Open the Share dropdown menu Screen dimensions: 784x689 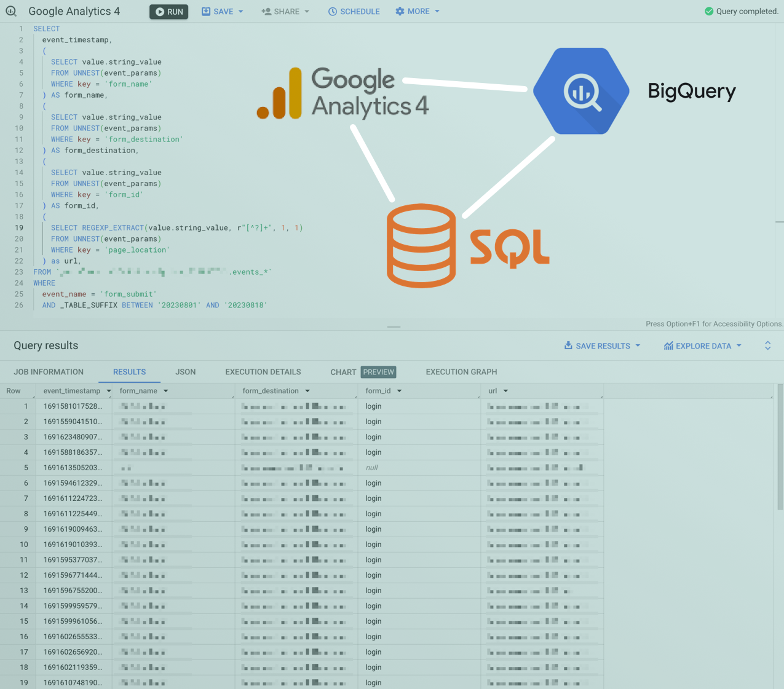tap(285, 12)
